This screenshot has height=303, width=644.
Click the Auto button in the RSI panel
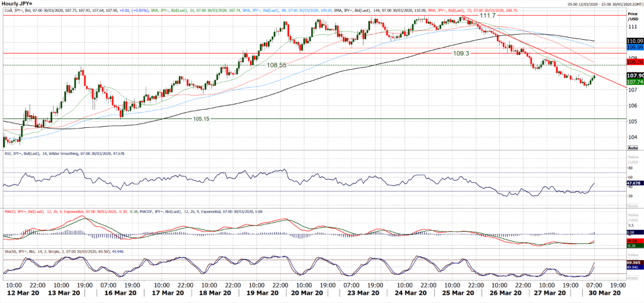click(x=632, y=207)
